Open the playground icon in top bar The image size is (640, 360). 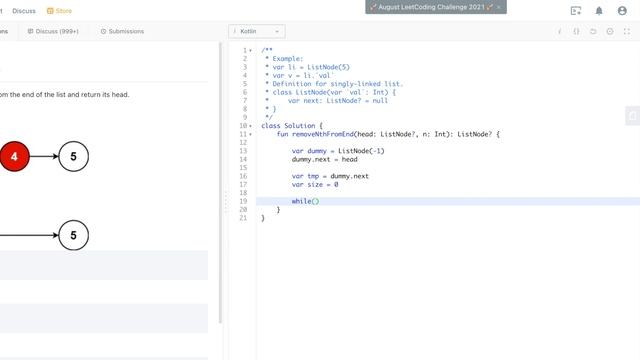click(x=576, y=11)
